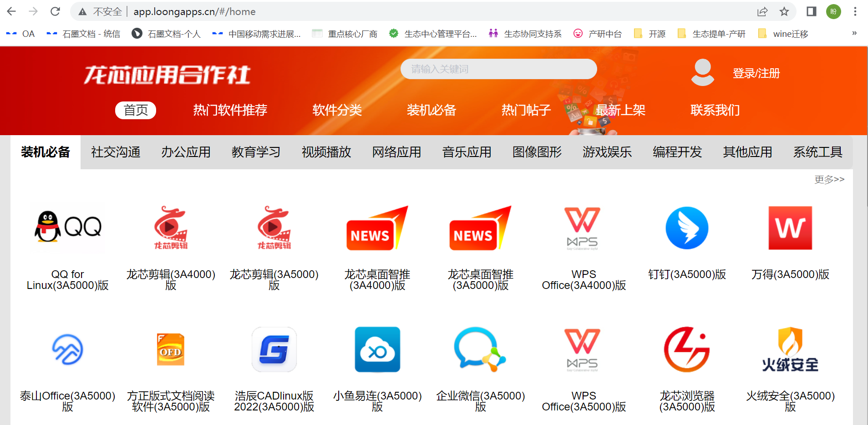The height and width of the screenshot is (425, 868).
Task: Open the 万得(3A5000)版 icon
Action: click(x=790, y=228)
